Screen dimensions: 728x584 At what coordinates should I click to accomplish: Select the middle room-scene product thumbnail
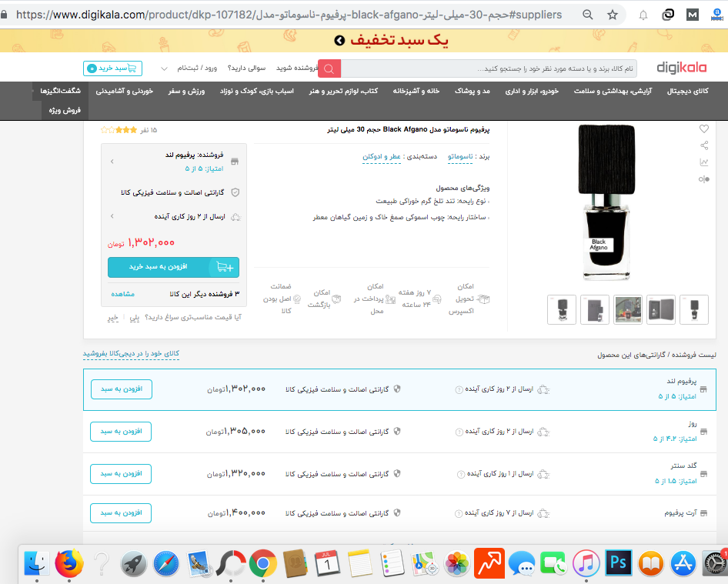628,309
